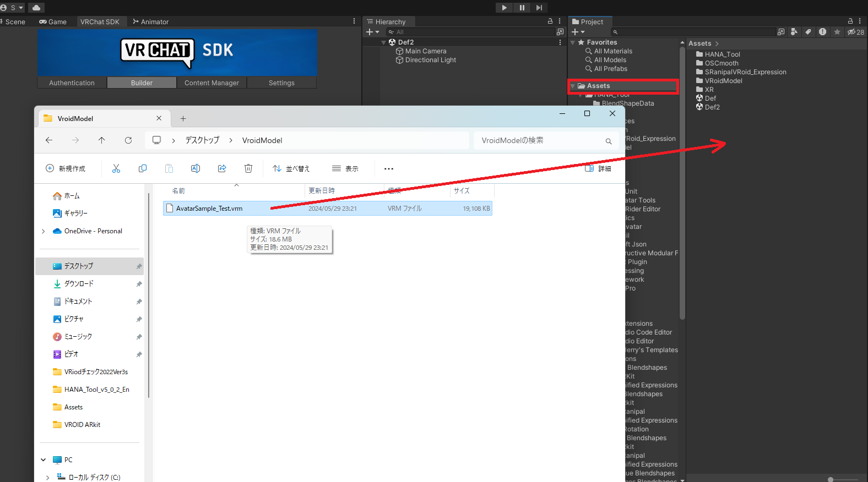Collapse the Assets folder in Project tree
868x482 pixels.
coord(573,86)
